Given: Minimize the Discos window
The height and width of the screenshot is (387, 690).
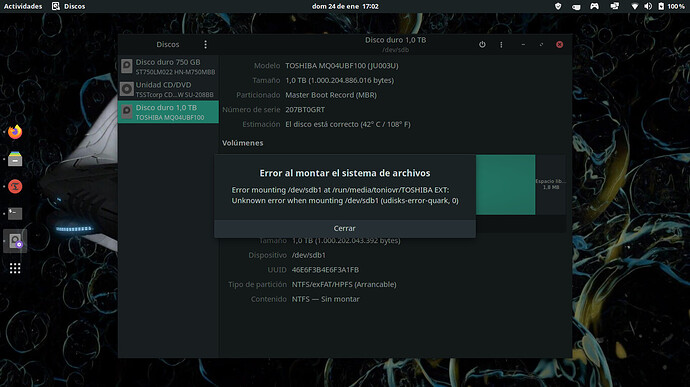Looking at the screenshot, I should (x=523, y=44).
